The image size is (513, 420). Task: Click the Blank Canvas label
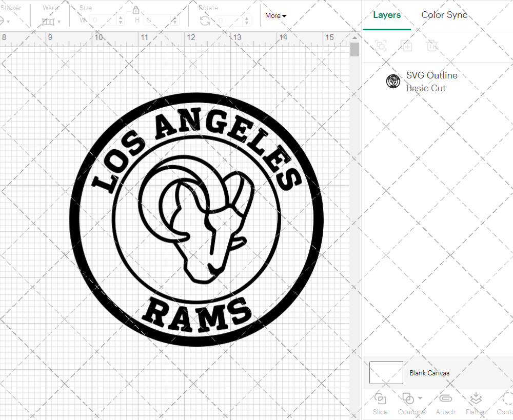pyautogui.click(x=429, y=373)
